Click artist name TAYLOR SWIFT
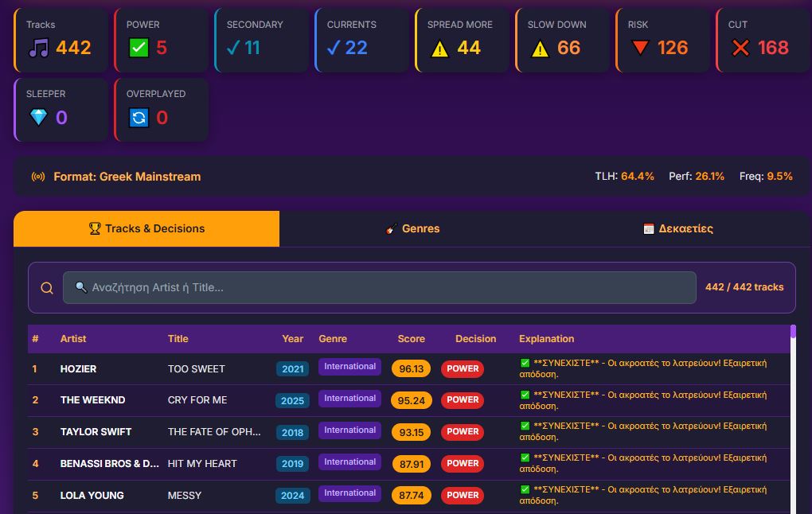The width and height of the screenshot is (812, 514). (96, 432)
